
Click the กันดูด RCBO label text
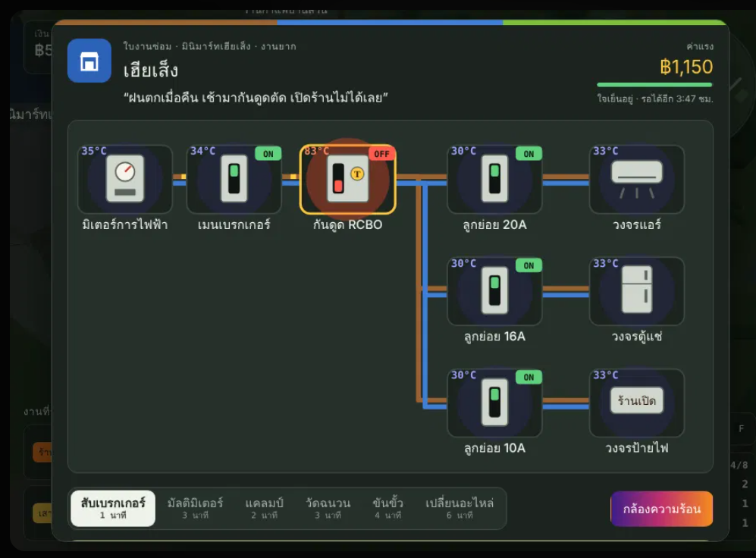click(347, 224)
